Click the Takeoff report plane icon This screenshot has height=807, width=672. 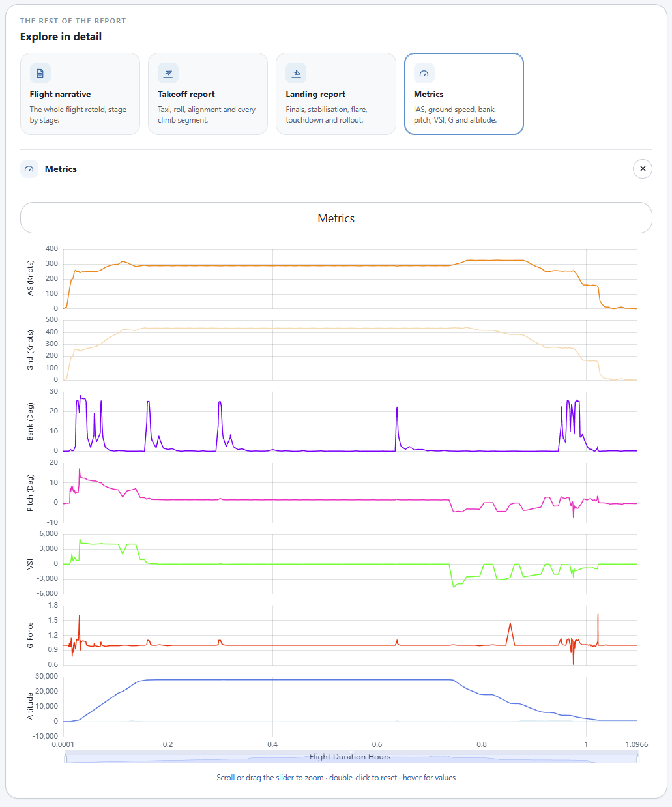[168, 73]
